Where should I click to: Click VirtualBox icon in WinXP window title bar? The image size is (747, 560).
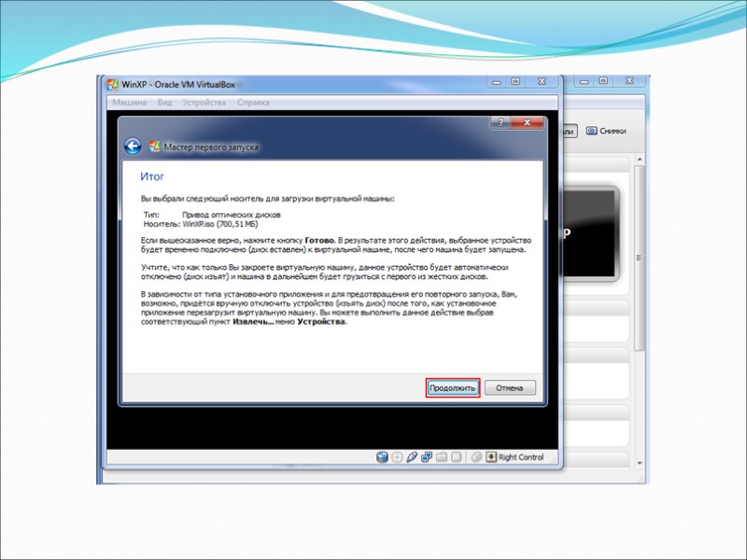tap(112, 85)
